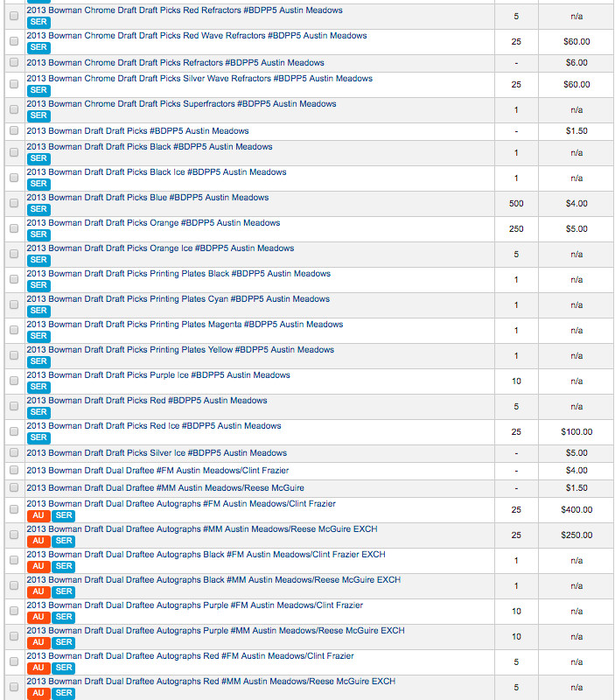Tick Dual Draftee Autographs #FM row checkbox

14,509
